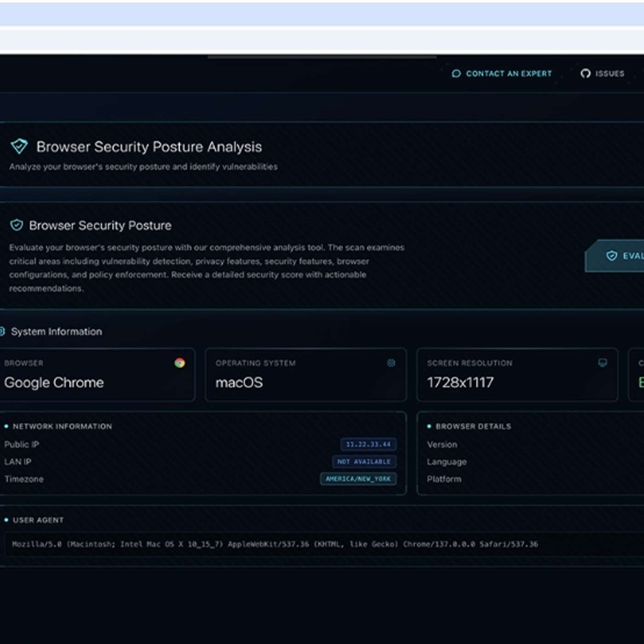Open the Contact an Expert link

(502, 74)
